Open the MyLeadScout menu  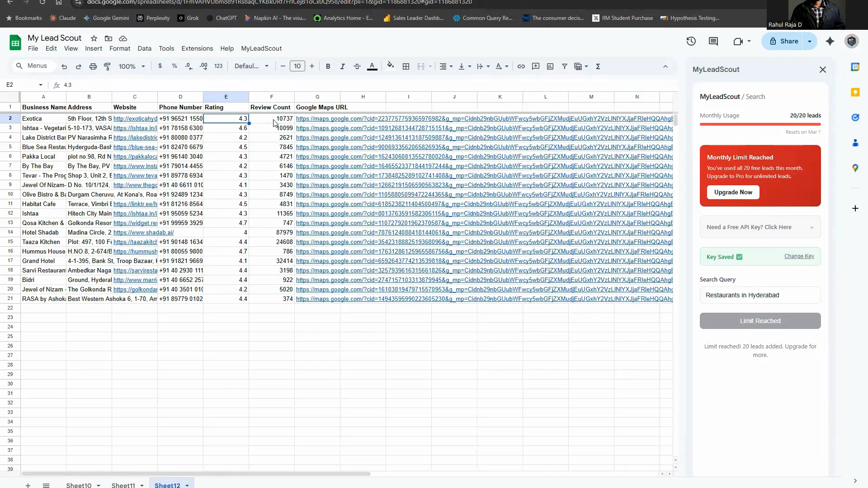click(x=261, y=48)
